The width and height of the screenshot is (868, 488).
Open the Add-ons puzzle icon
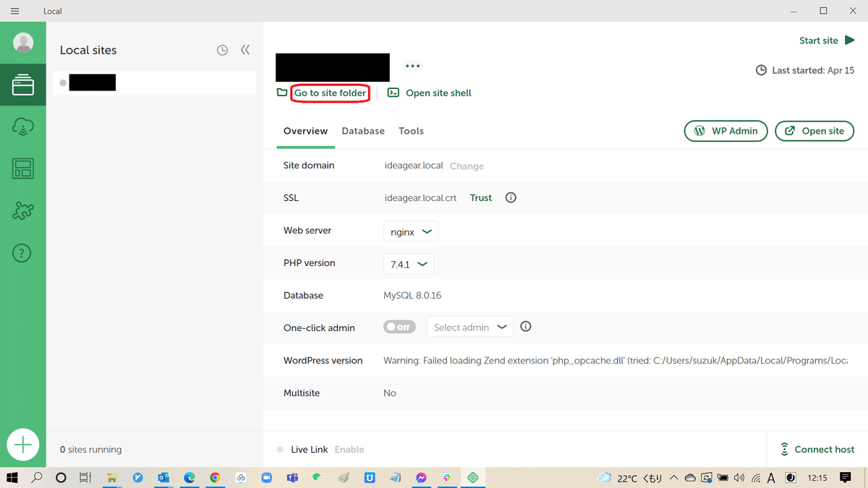tap(23, 211)
